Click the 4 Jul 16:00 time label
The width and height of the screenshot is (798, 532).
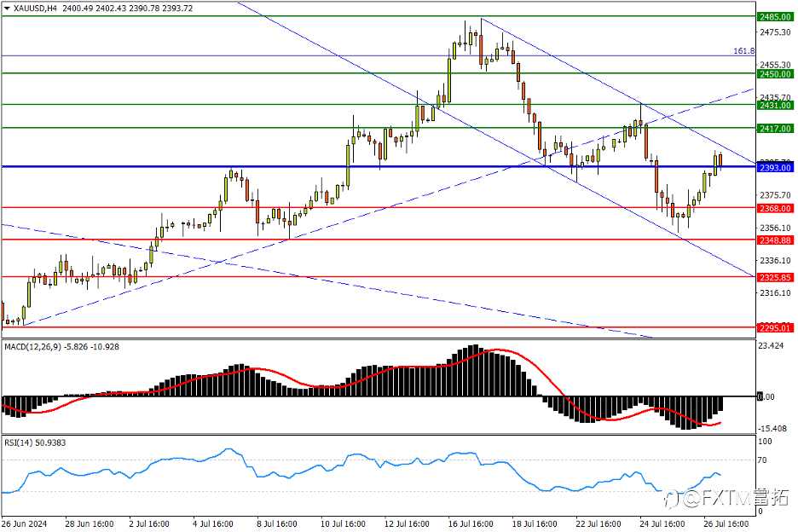point(213,523)
